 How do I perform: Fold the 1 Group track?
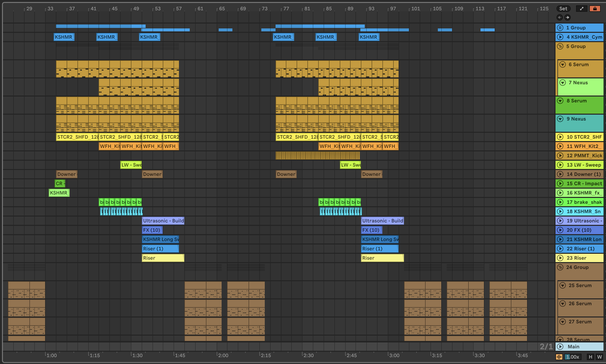[x=560, y=28]
